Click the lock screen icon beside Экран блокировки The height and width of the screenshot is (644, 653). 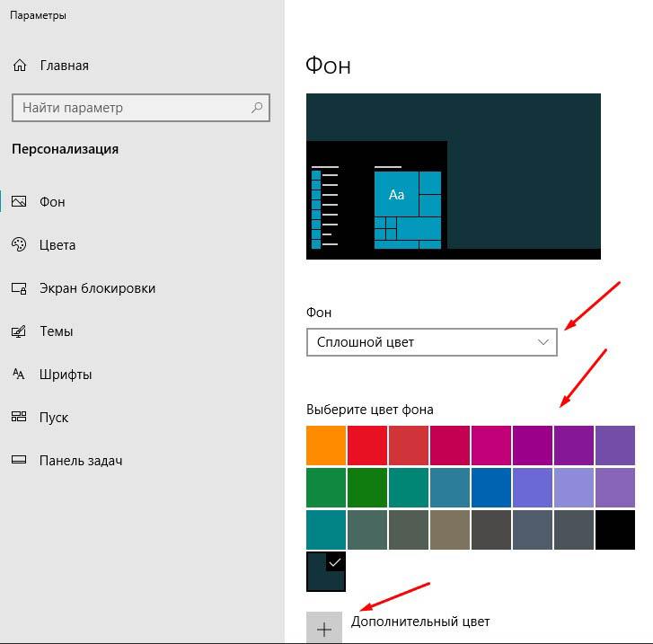19,287
